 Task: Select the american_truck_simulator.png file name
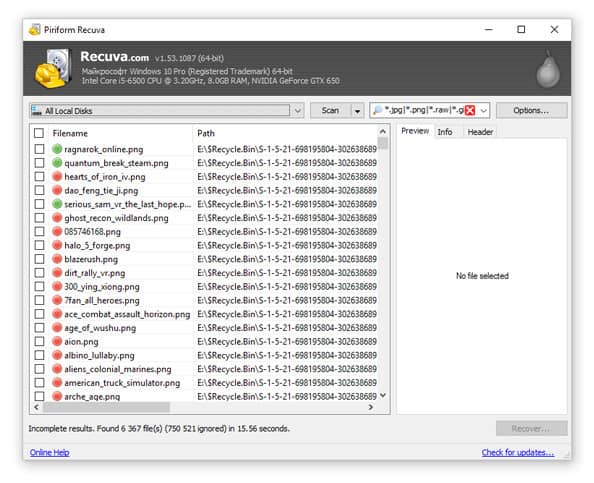tap(122, 383)
